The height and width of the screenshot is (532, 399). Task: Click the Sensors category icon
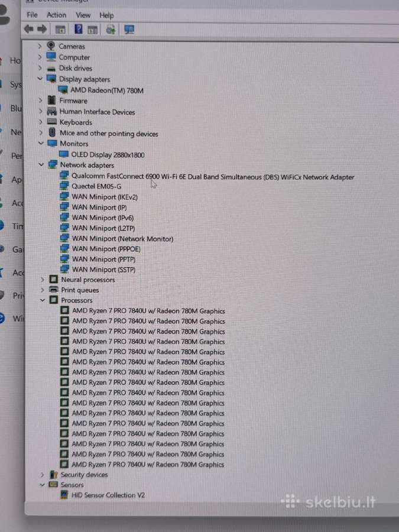point(53,484)
